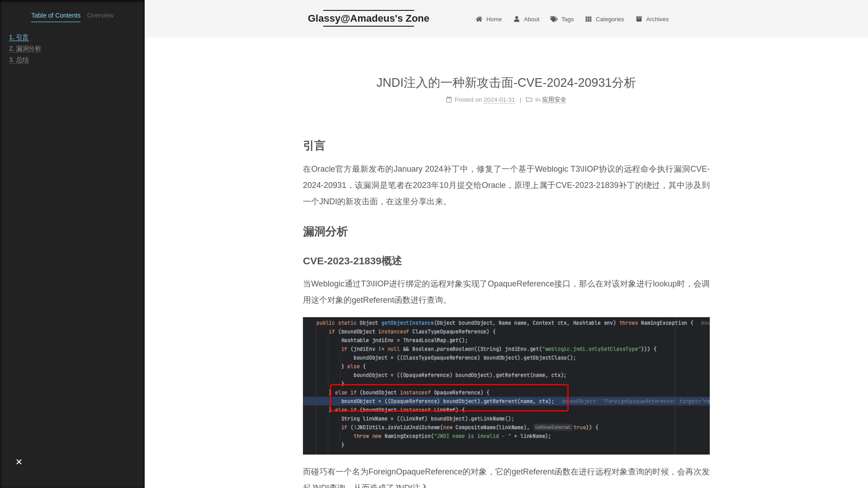
Task: Click the About page icon
Action: coord(516,19)
